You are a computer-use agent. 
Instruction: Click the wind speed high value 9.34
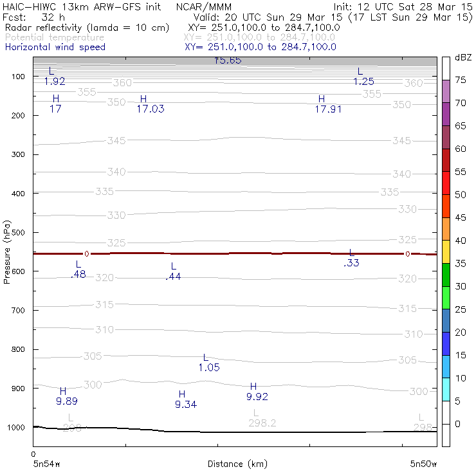pos(186,405)
